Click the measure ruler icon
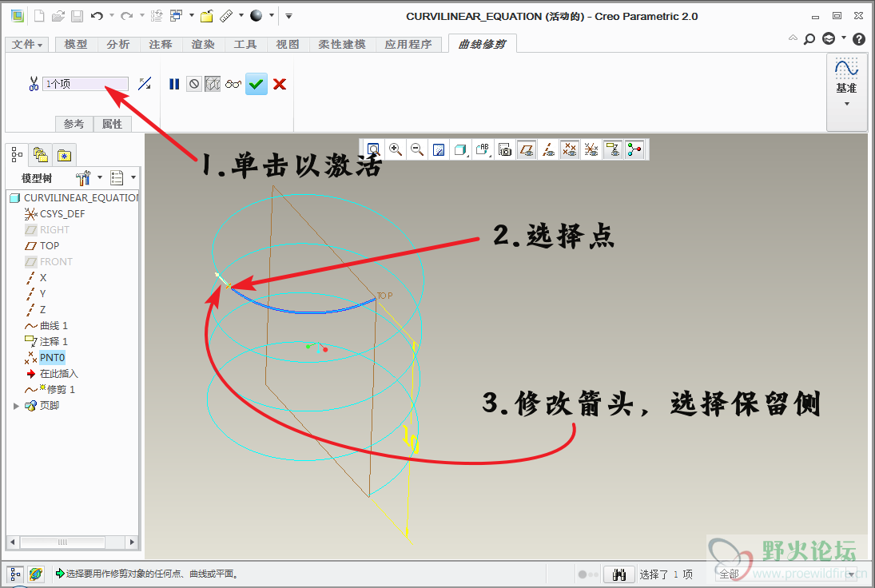875x588 pixels. tap(226, 16)
